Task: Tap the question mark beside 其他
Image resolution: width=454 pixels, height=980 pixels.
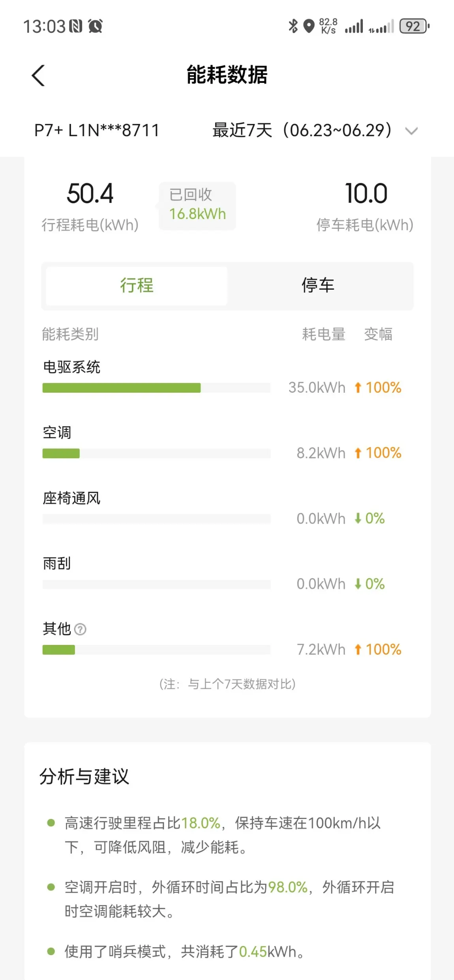Action: pos(80,629)
